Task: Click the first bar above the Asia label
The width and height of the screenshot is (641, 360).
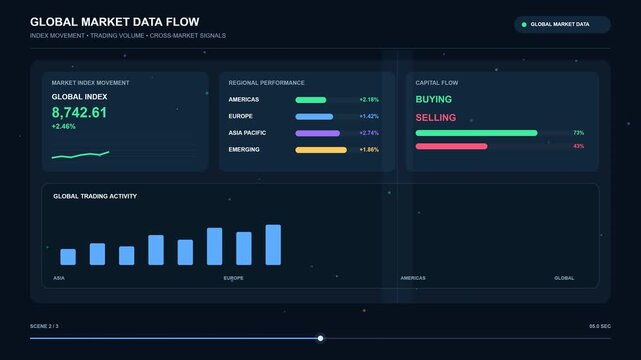Action: (x=68, y=257)
